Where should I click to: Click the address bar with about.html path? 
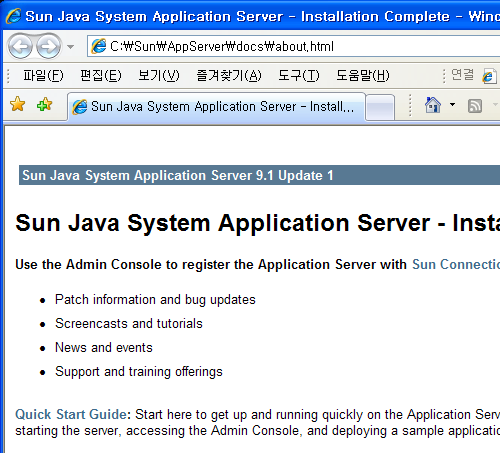pyautogui.click(x=293, y=46)
